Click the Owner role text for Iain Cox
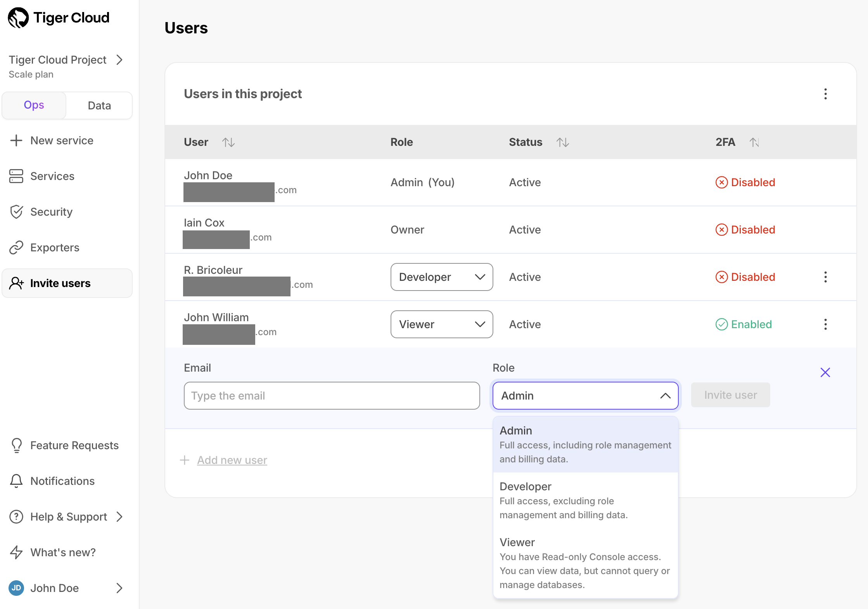The width and height of the screenshot is (868, 609). 407,230
